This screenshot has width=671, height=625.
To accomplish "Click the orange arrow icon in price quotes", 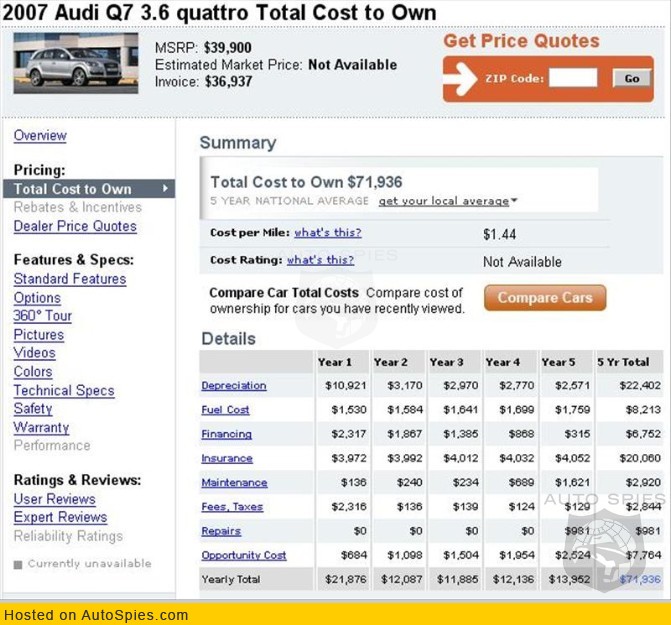I will 460,78.
